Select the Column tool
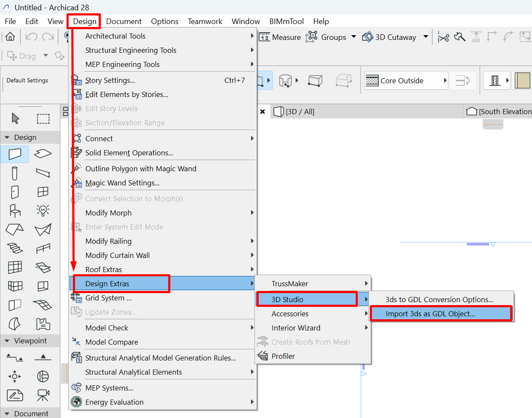 15,173
